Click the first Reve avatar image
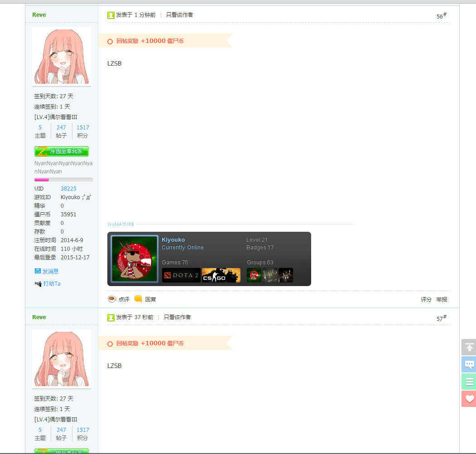476x454 pixels. (62, 56)
